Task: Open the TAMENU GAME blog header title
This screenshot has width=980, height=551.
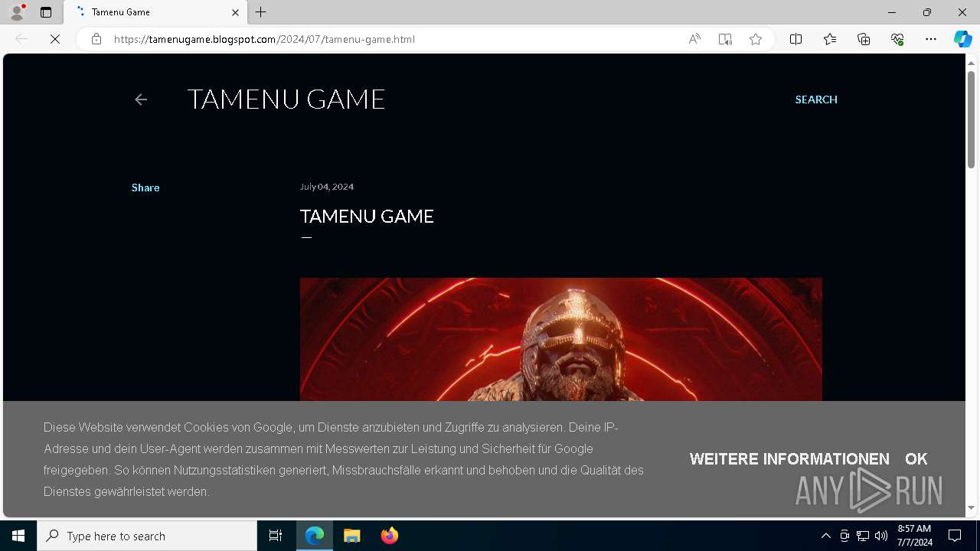Action: click(x=286, y=99)
